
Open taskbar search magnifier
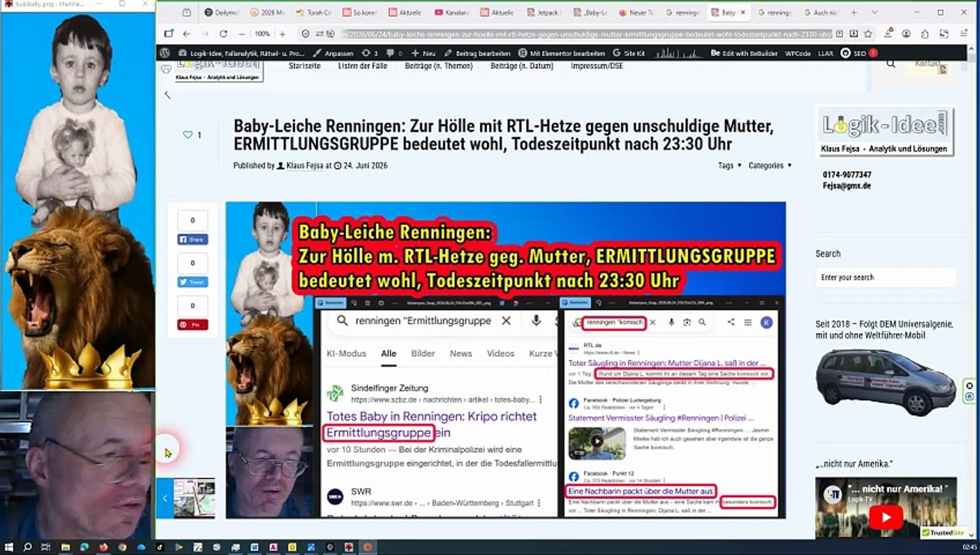27,547
